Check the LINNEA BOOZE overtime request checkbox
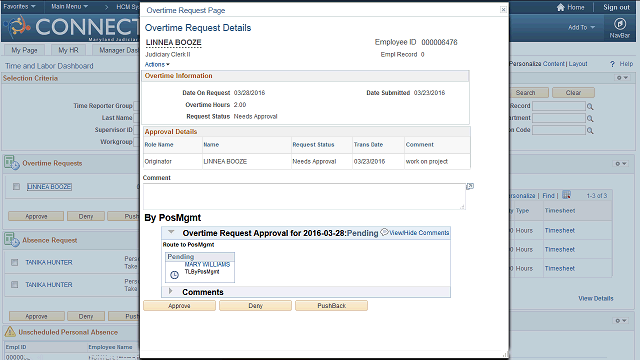The image size is (640, 360). pyautogui.click(x=16, y=187)
